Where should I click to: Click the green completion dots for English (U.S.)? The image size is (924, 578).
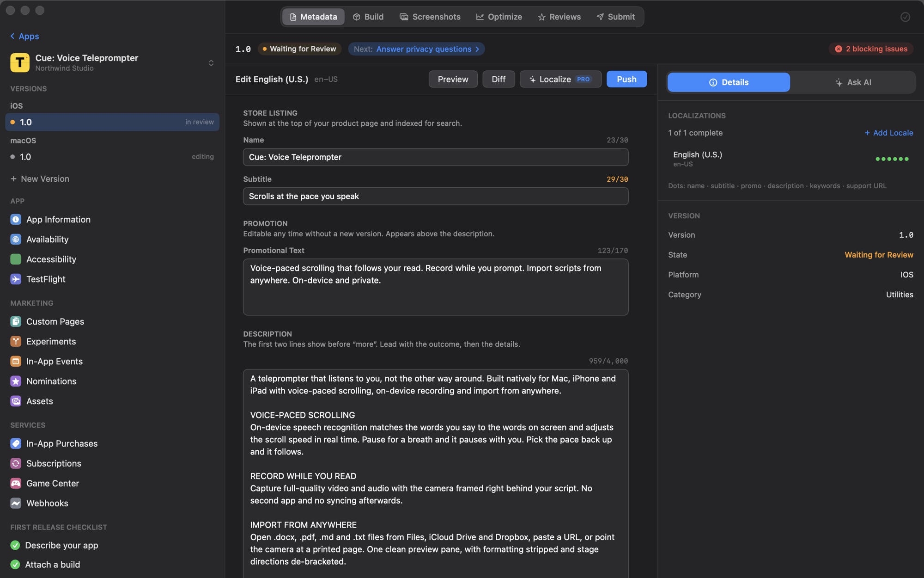pyautogui.click(x=892, y=159)
